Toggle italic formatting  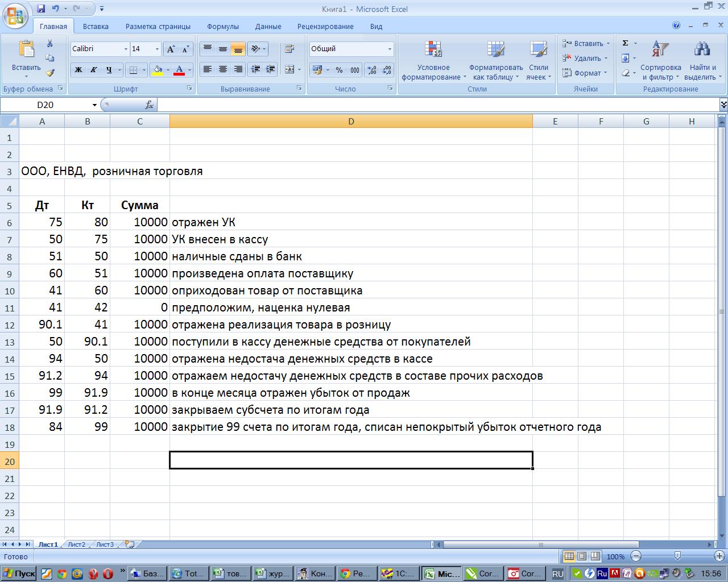pyautogui.click(x=94, y=70)
